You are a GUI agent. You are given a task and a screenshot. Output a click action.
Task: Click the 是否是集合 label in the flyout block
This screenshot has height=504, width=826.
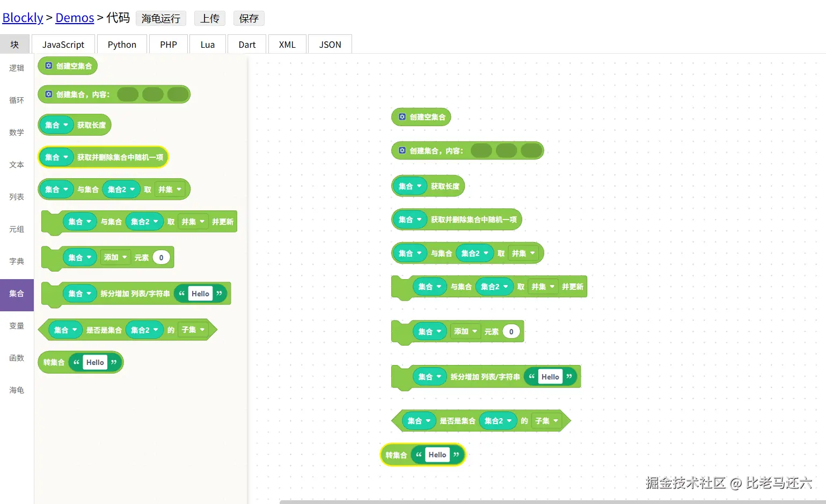pos(104,330)
